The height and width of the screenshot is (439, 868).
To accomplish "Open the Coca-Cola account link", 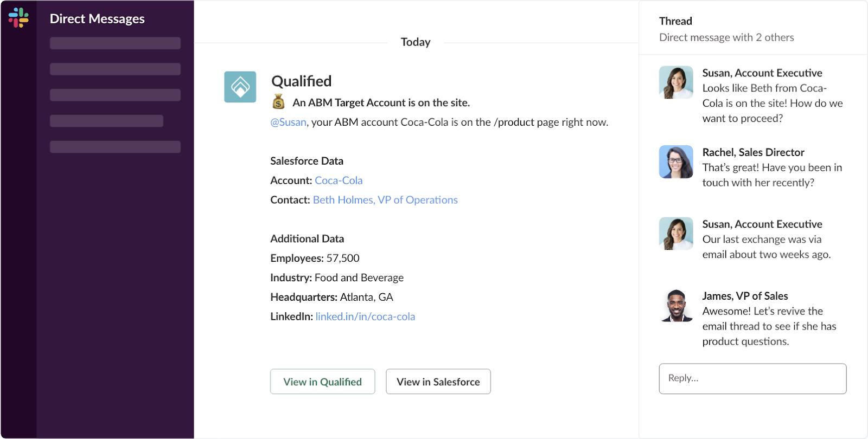I will click(x=339, y=180).
